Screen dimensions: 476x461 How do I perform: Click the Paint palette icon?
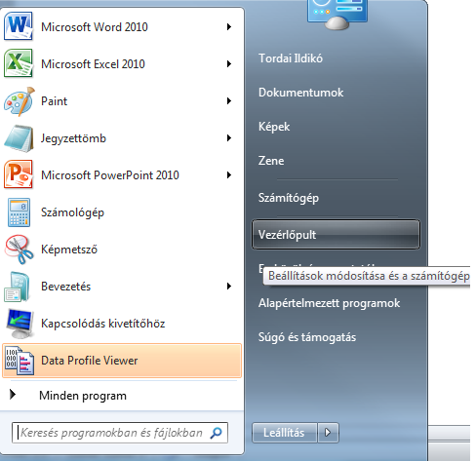click(x=19, y=101)
